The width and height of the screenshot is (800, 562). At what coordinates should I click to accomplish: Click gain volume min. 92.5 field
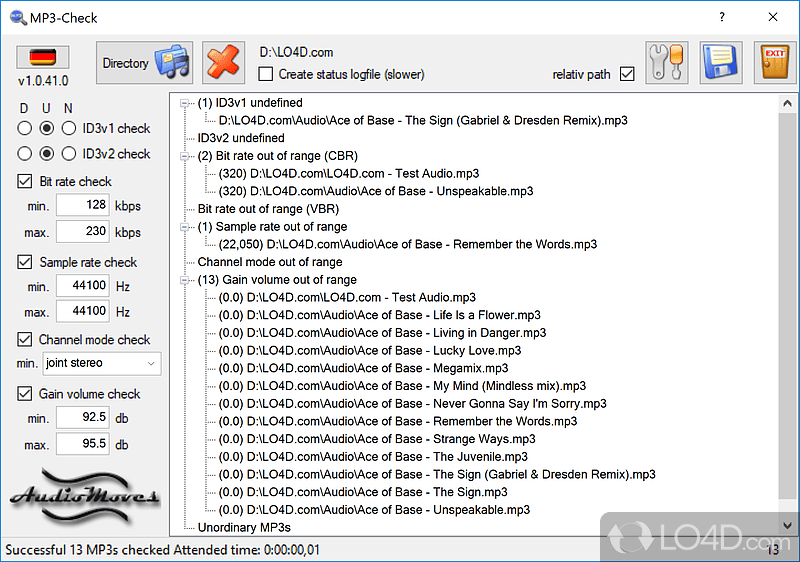point(83,417)
